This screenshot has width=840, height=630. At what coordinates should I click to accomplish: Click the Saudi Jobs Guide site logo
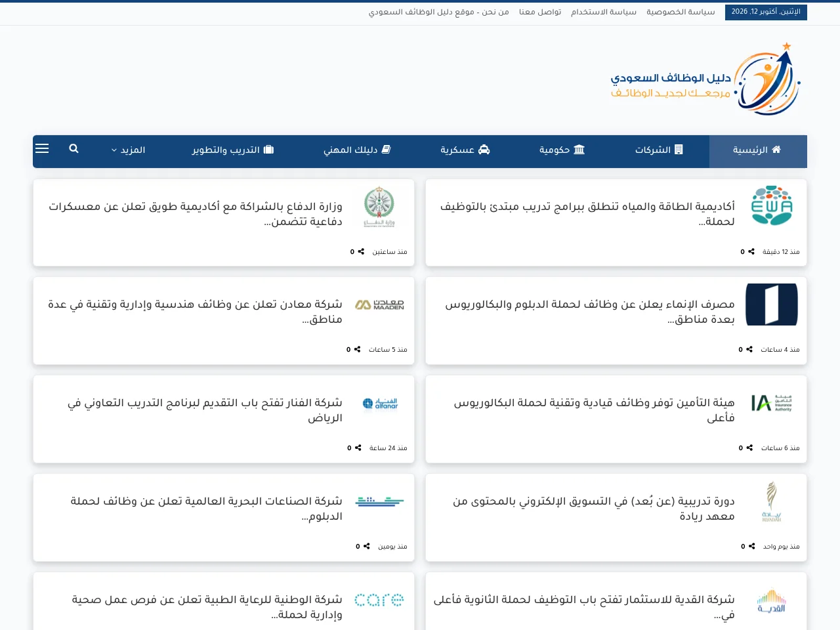[705, 79]
